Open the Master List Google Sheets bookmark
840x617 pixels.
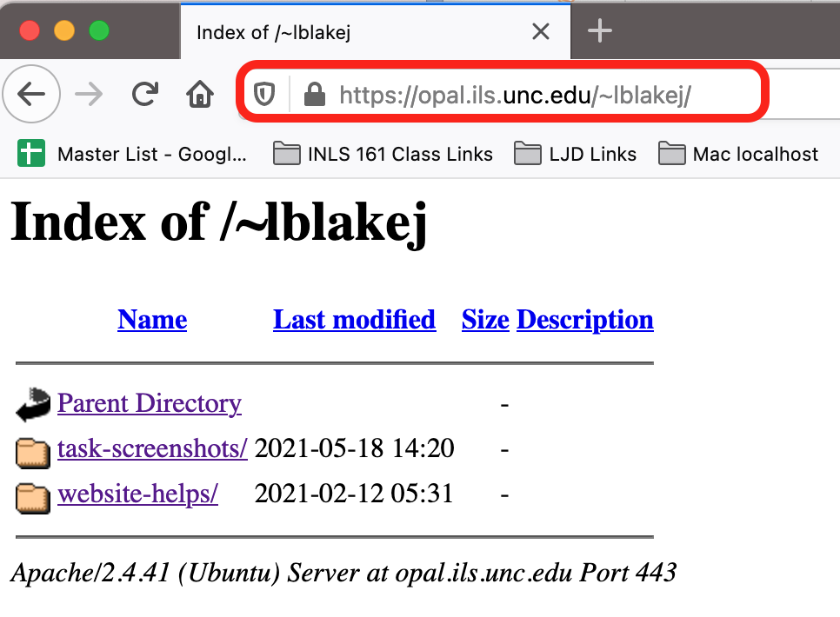[133, 155]
